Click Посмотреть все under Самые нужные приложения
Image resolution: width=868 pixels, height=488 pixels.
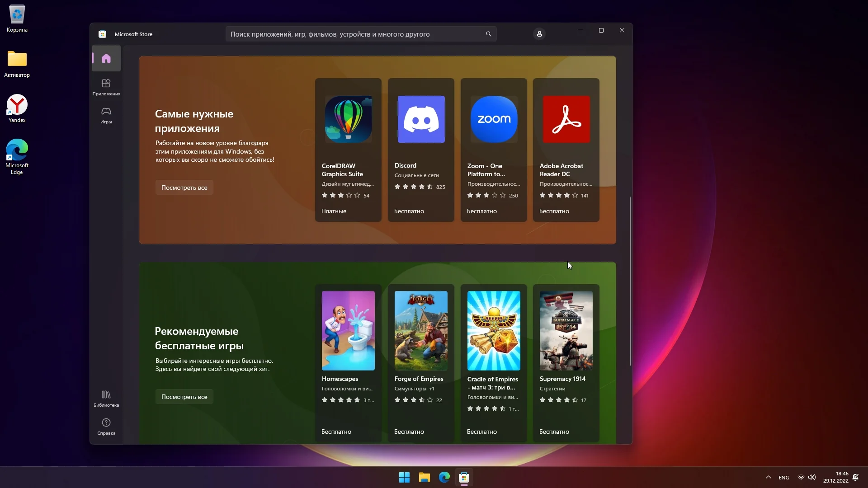pyautogui.click(x=184, y=188)
